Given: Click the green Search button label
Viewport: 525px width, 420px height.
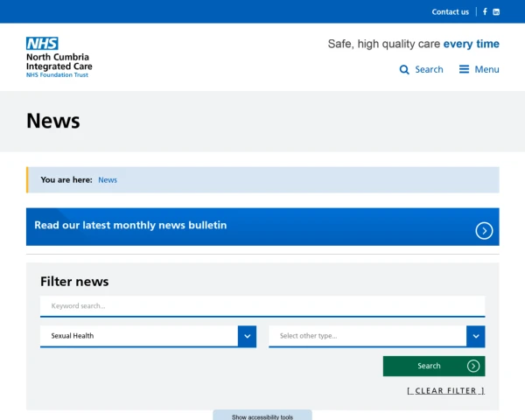Looking at the screenshot, I should coord(429,366).
